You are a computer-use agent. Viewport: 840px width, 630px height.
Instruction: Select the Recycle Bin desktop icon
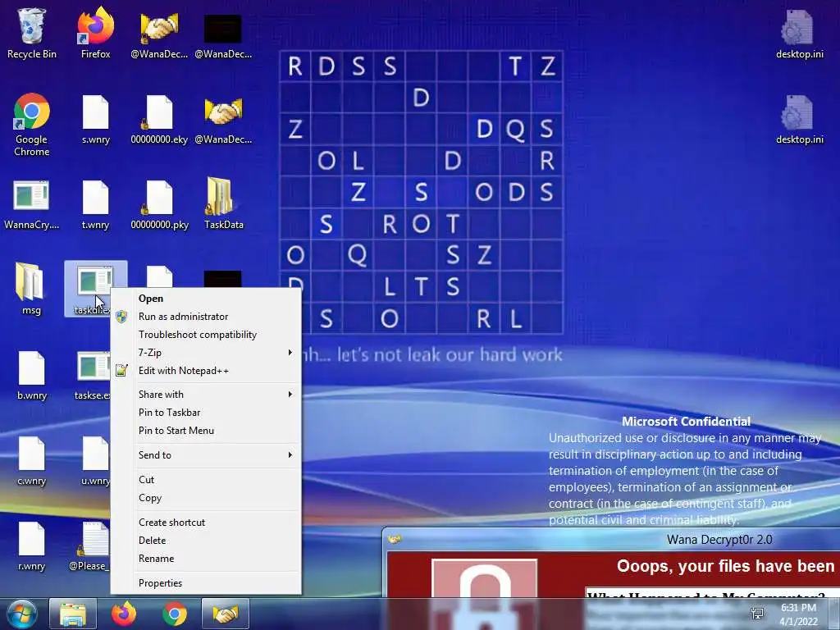tap(32, 32)
